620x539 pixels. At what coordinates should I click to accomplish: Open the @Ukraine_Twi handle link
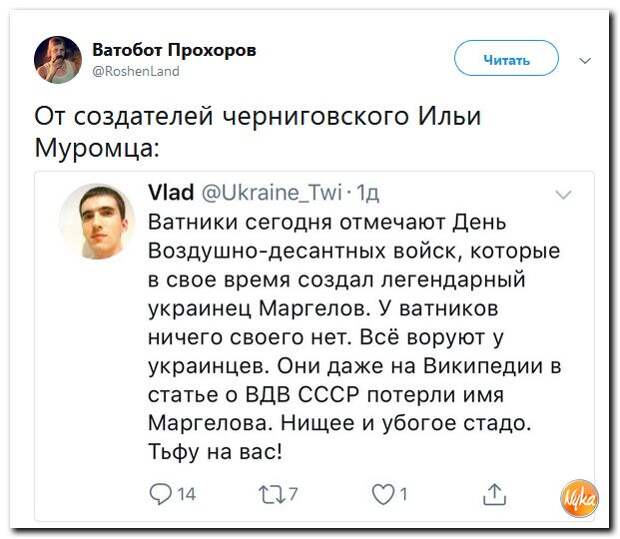coord(272,193)
